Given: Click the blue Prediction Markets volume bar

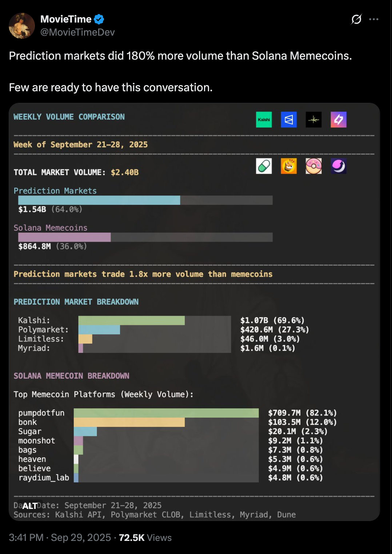Looking at the screenshot, I should pos(99,200).
